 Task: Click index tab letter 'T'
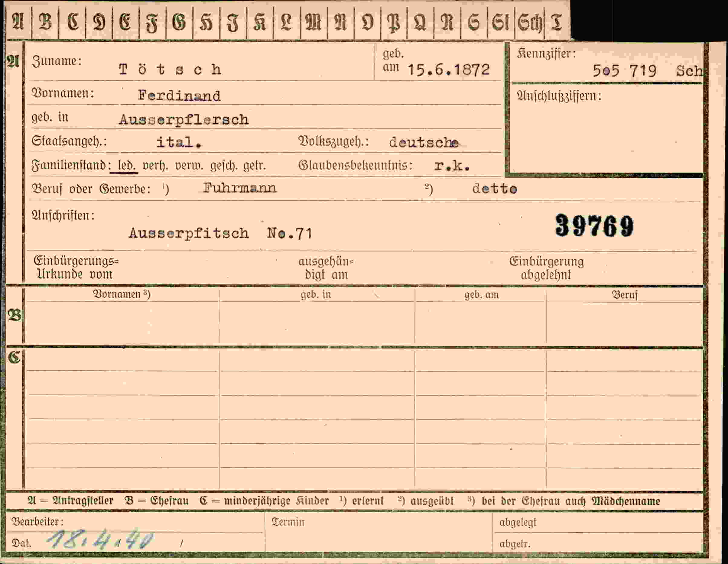tap(557, 23)
